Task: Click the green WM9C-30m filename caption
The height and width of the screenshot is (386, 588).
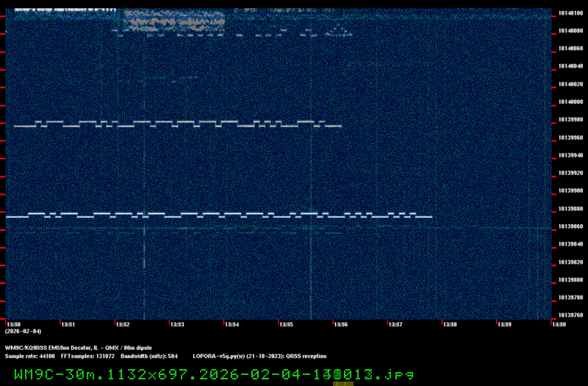Action: pyautogui.click(x=213, y=374)
